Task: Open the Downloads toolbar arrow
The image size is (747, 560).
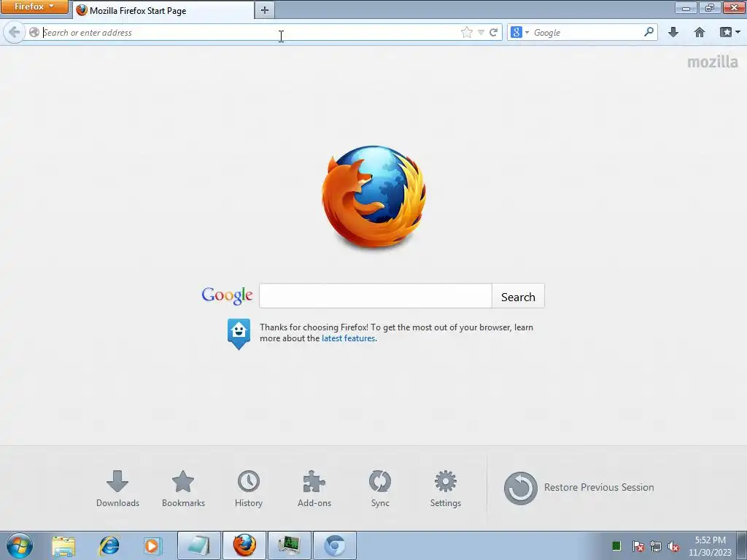Action: 673,32
